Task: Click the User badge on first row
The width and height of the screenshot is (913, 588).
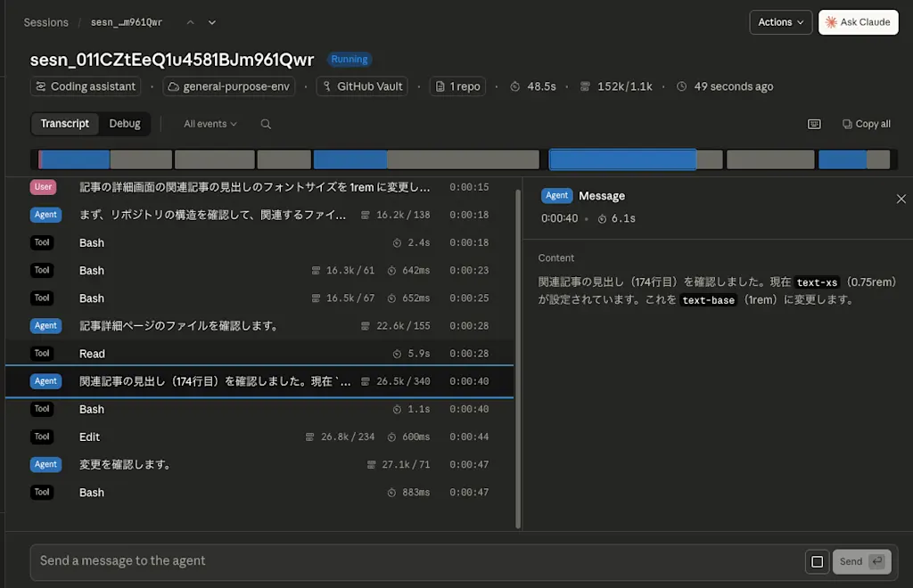Action: (43, 187)
